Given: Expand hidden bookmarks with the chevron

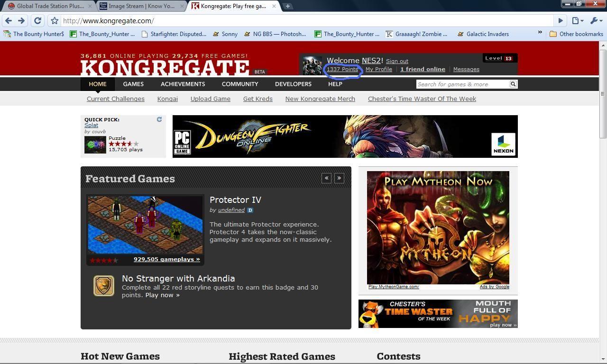Looking at the screenshot, I should [x=540, y=33].
